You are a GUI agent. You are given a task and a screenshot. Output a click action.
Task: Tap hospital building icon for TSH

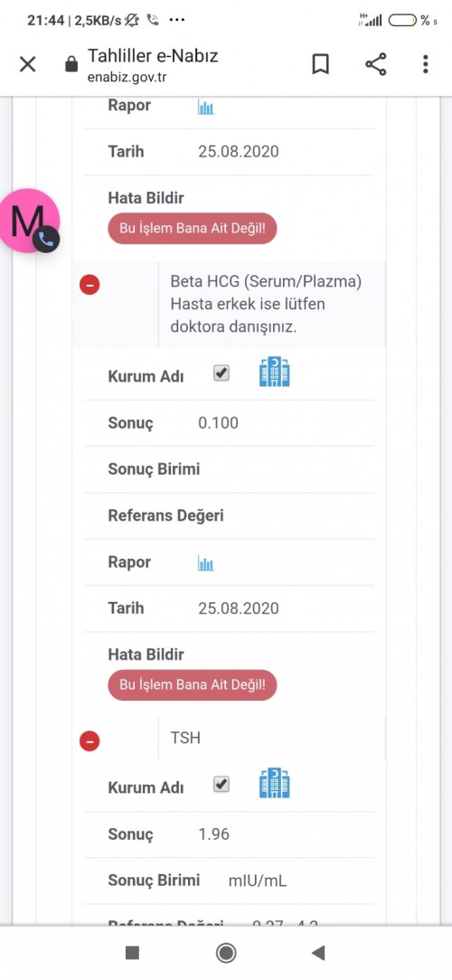[275, 784]
